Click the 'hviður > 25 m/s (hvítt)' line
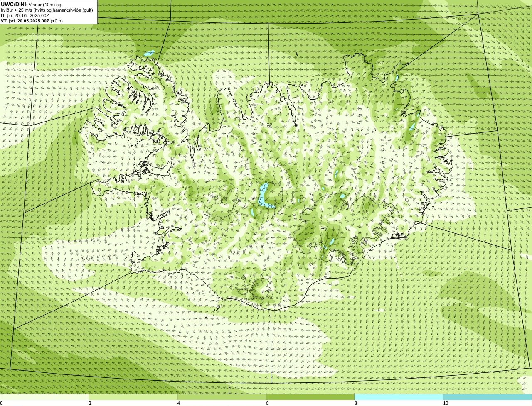Screen dimensions: 532x406 coord(47,10)
